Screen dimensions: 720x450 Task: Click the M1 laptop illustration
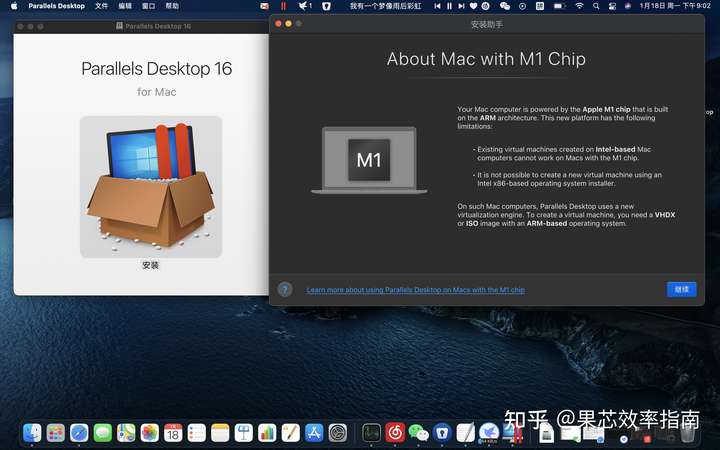(369, 160)
